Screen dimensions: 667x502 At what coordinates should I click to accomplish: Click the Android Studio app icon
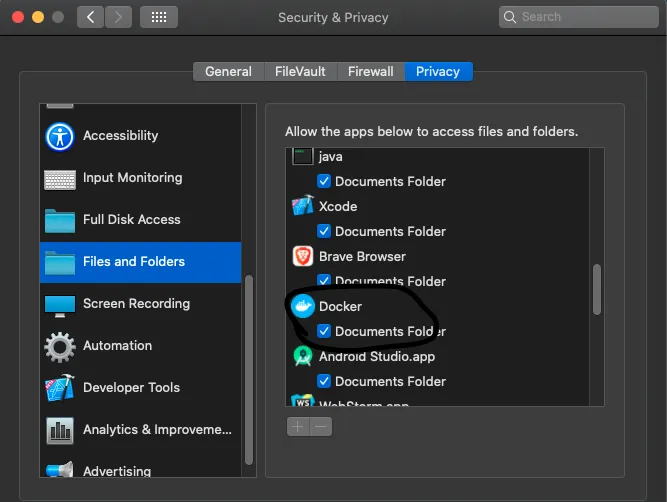click(x=303, y=356)
